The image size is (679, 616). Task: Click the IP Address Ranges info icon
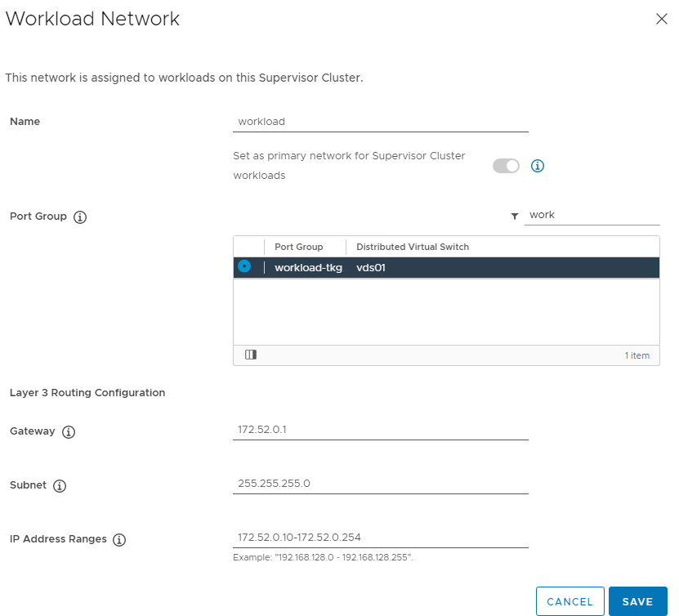[x=119, y=539]
